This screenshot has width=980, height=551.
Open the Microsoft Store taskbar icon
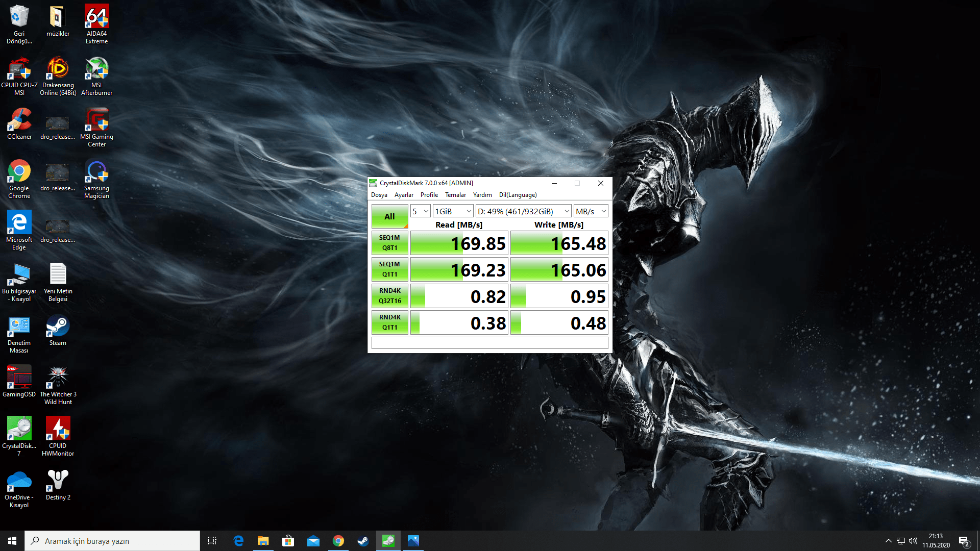coord(288,541)
